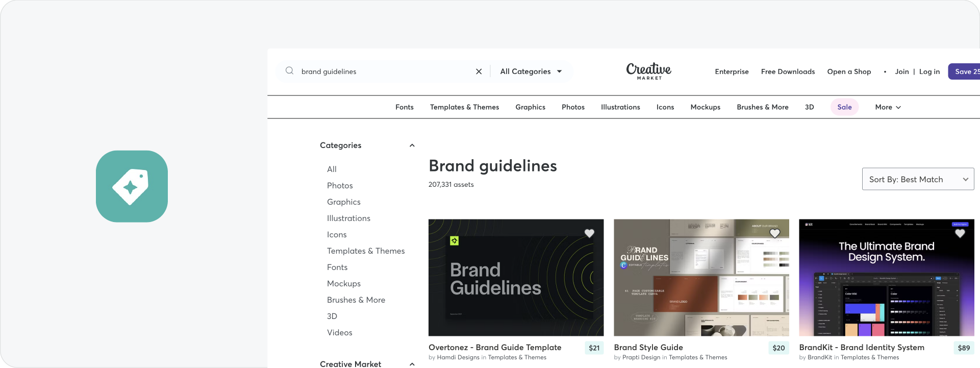Image resolution: width=980 pixels, height=368 pixels.
Task: Open Photos in the navigation bar
Action: [573, 107]
